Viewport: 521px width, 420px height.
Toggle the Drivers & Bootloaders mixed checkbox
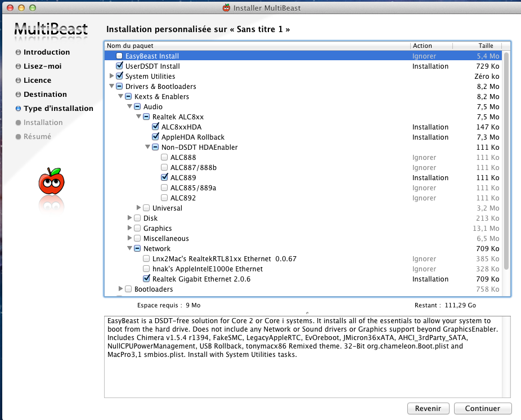[x=119, y=86]
